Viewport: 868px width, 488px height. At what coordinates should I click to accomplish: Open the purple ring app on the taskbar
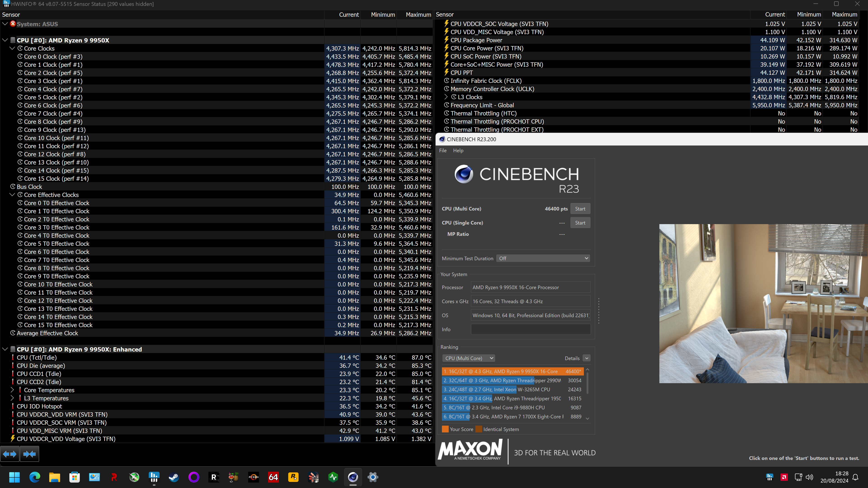coord(194,477)
